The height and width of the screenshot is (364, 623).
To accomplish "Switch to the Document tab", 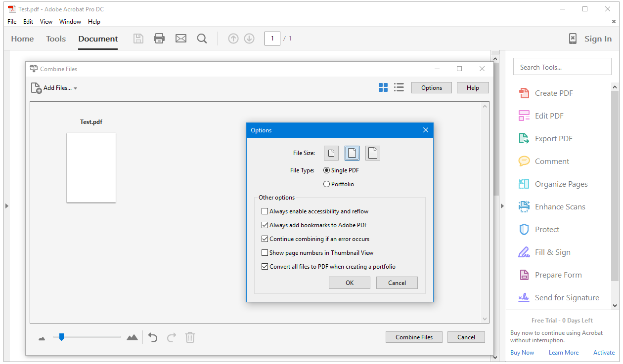I will pyautogui.click(x=98, y=39).
